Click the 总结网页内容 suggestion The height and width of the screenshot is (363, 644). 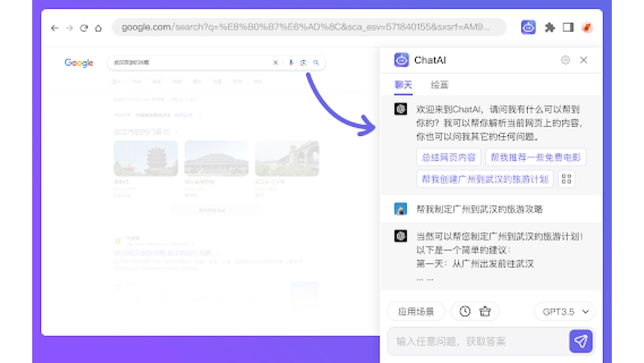click(448, 157)
